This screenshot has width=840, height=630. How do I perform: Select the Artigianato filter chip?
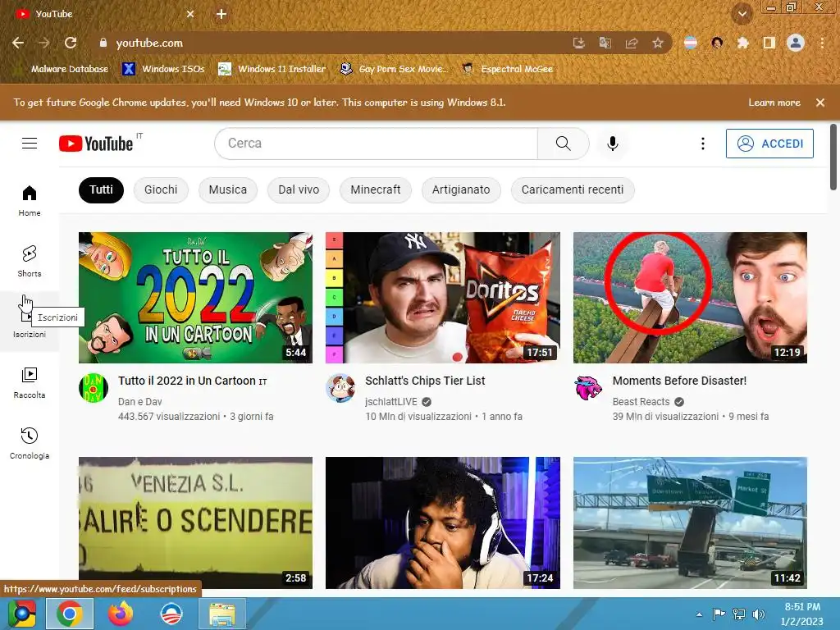pos(461,189)
